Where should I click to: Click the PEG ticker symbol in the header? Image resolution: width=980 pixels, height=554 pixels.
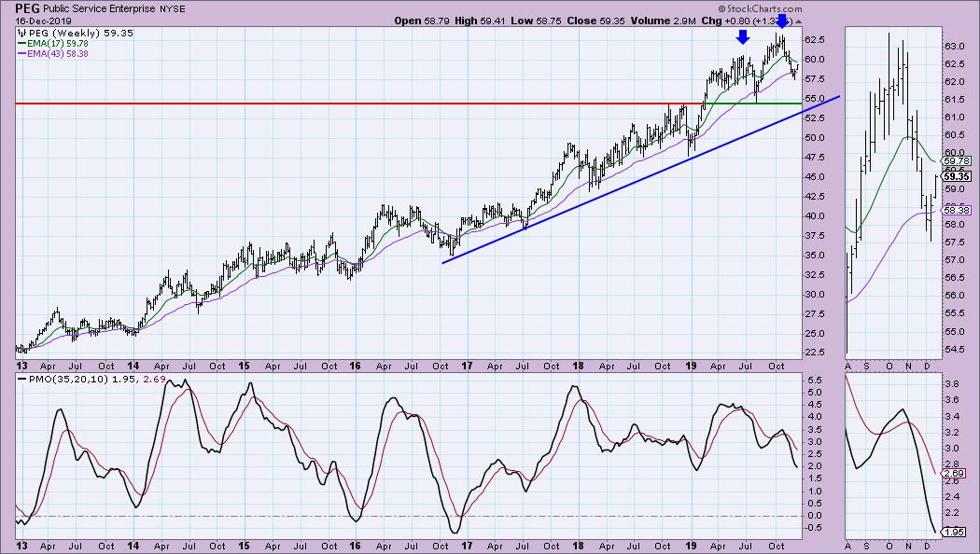[27, 9]
